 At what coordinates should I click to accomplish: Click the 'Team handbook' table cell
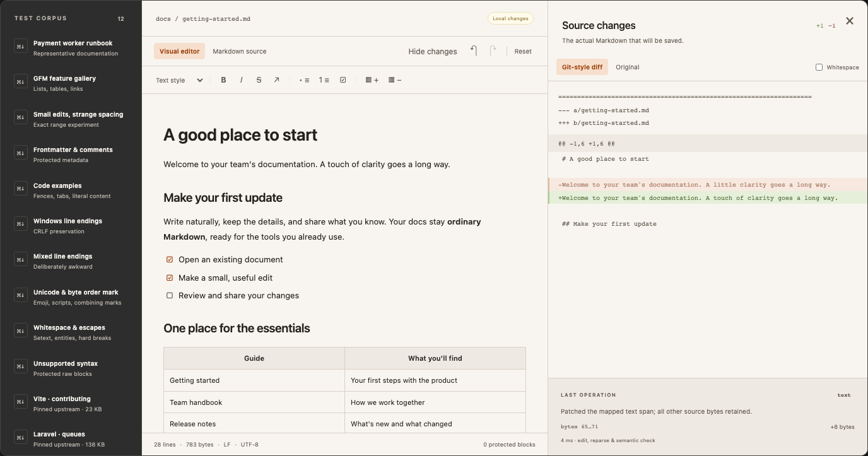pyautogui.click(x=254, y=402)
